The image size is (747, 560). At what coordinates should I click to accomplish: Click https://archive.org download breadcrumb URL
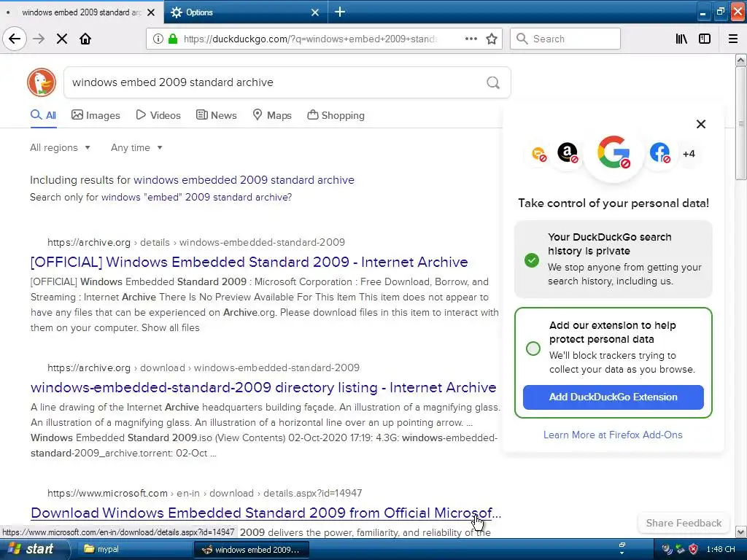click(204, 367)
